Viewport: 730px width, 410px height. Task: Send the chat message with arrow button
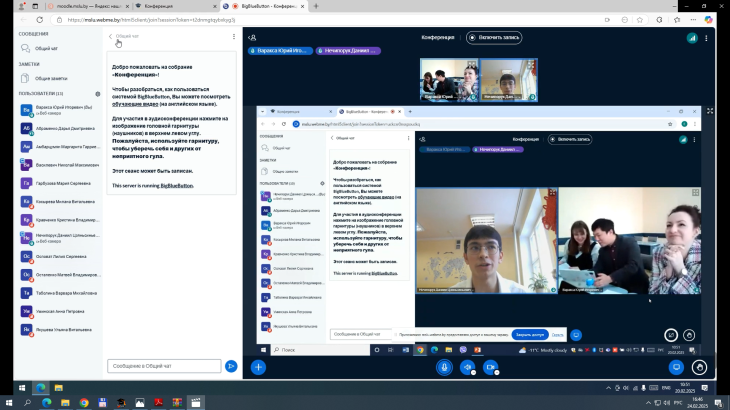pos(231,366)
